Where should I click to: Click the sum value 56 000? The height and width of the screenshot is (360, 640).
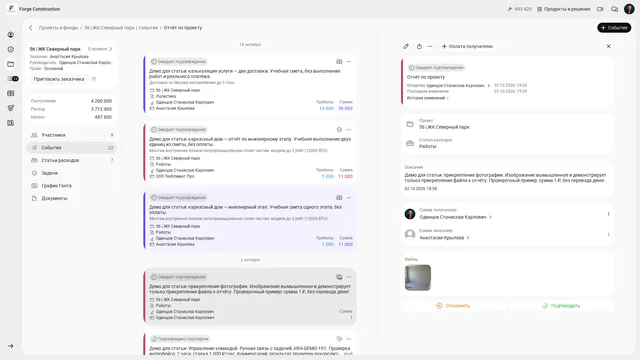[x=345, y=109]
